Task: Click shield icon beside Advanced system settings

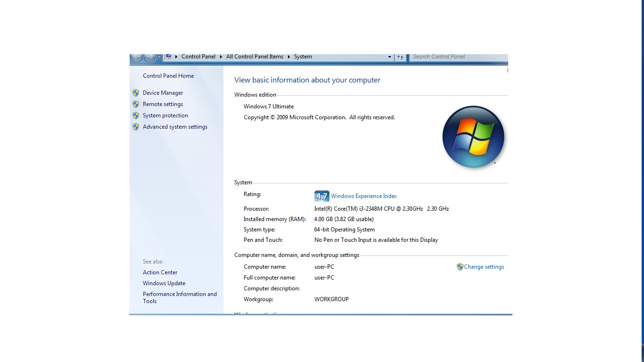Action: click(136, 127)
